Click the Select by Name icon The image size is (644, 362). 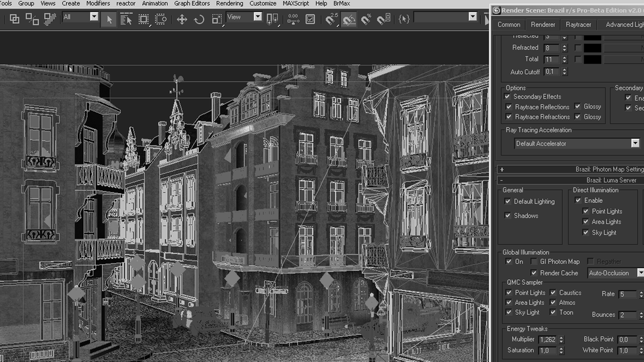pyautogui.click(x=126, y=19)
